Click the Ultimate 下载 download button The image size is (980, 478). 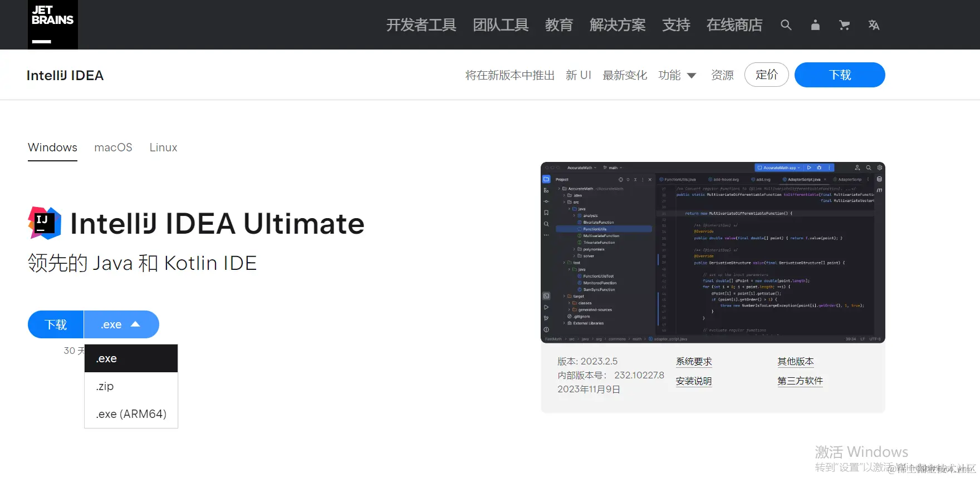pyautogui.click(x=56, y=324)
